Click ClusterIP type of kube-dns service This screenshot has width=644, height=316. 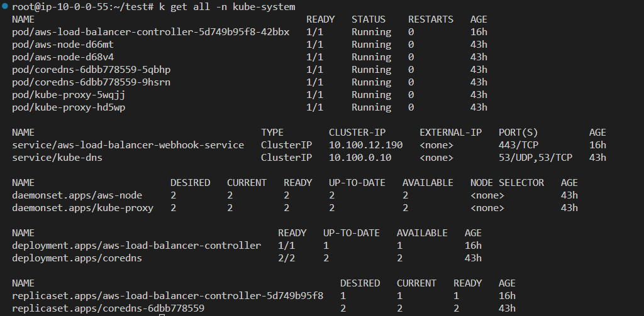pyautogui.click(x=286, y=158)
